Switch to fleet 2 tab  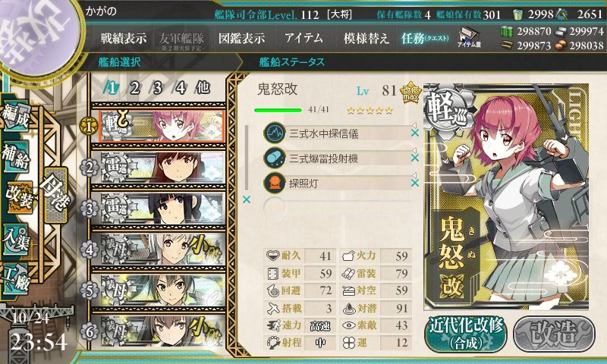point(134,88)
